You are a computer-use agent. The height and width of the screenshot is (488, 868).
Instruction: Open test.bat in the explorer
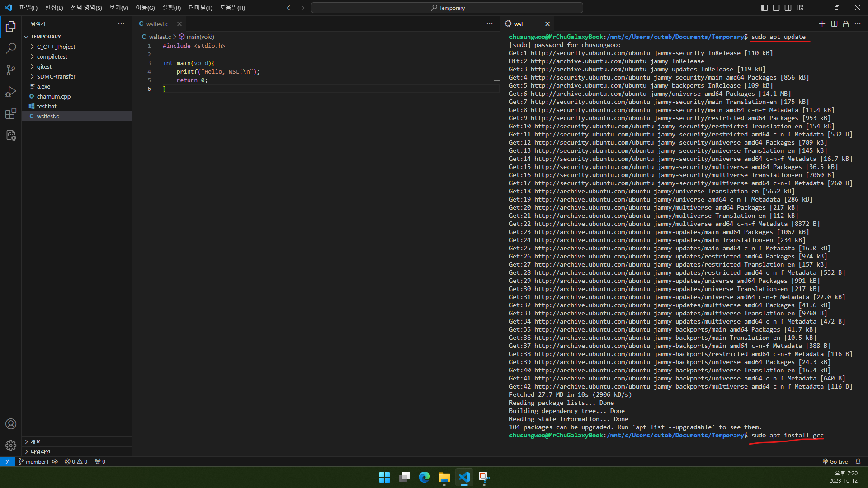pyautogui.click(x=77, y=106)
